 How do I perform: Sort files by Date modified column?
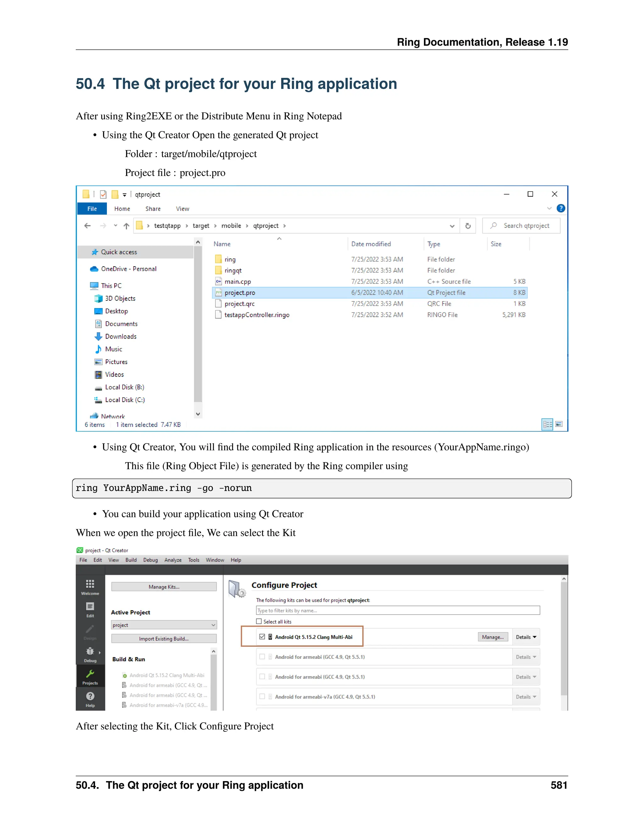[x=371, y=244]
